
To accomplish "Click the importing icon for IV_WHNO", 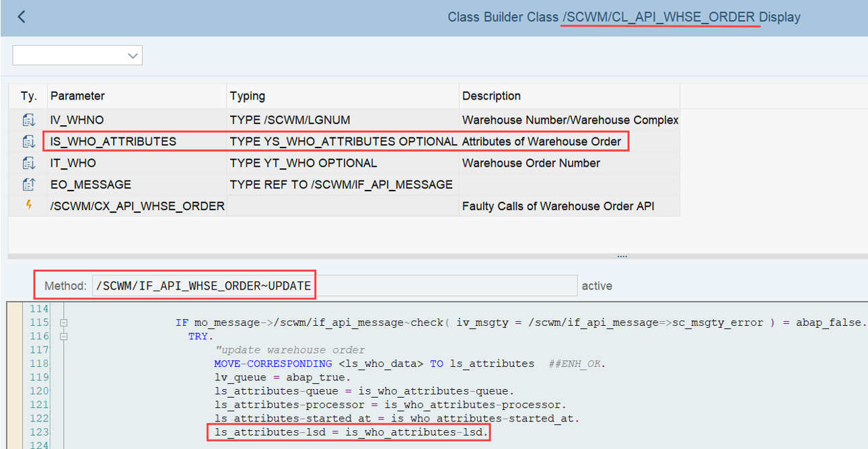I will pyautogui.click(x=28, y=120).
